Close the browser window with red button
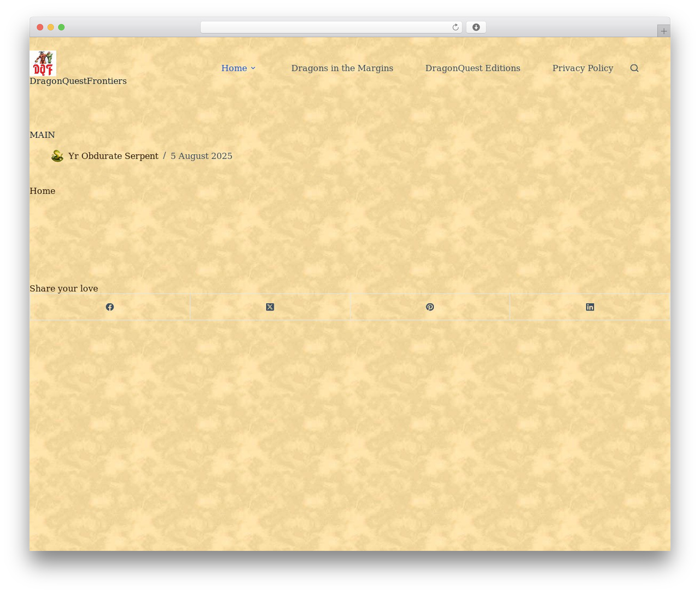Viewport: 700px width, 593px height. tap(40, 27)
